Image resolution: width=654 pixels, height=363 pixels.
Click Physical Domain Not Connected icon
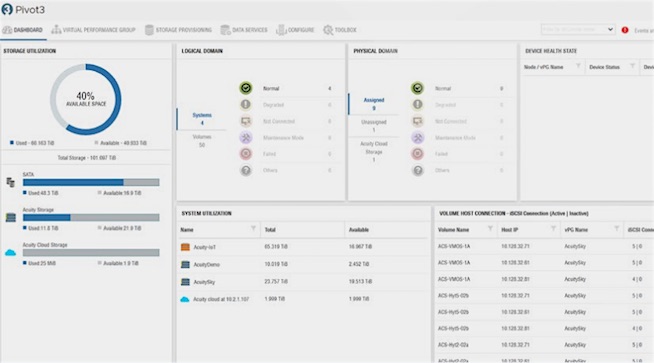point(418,121)
